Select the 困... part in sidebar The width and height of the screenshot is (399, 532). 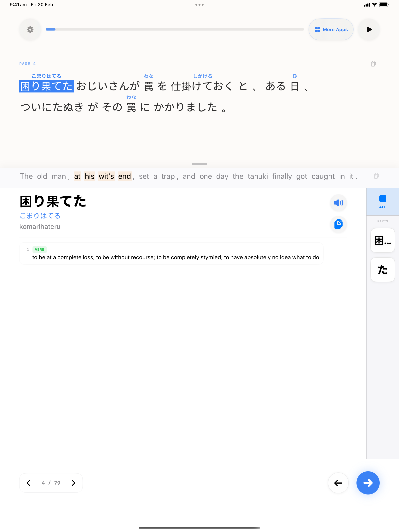point(382,240)
